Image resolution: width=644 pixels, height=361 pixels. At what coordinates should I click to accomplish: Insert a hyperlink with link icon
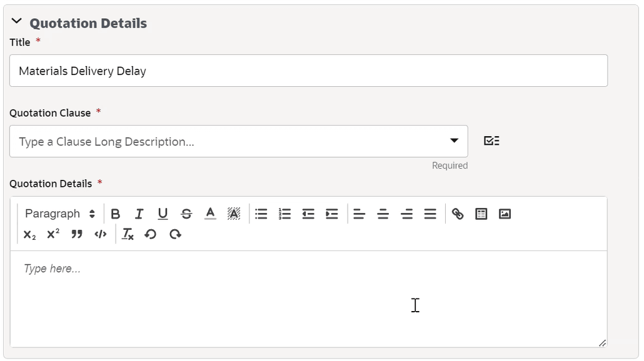click(458, 214)
